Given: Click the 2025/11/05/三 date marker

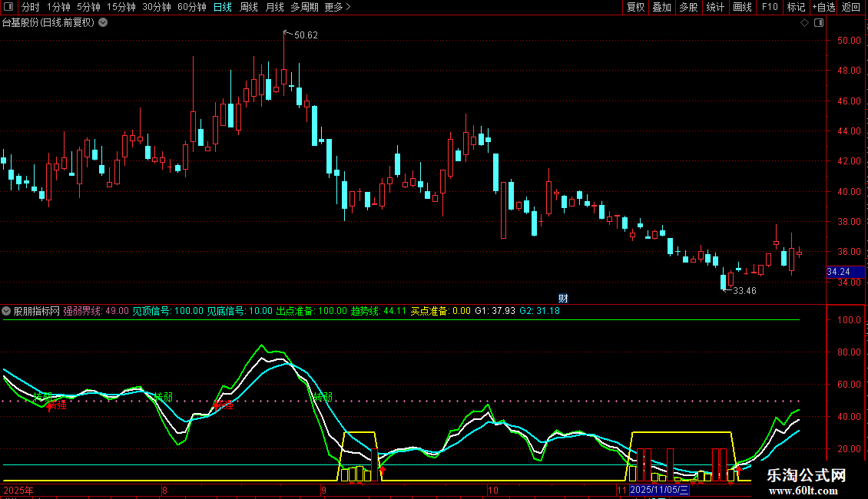Looking at the screenshot, I should point(659,490).
